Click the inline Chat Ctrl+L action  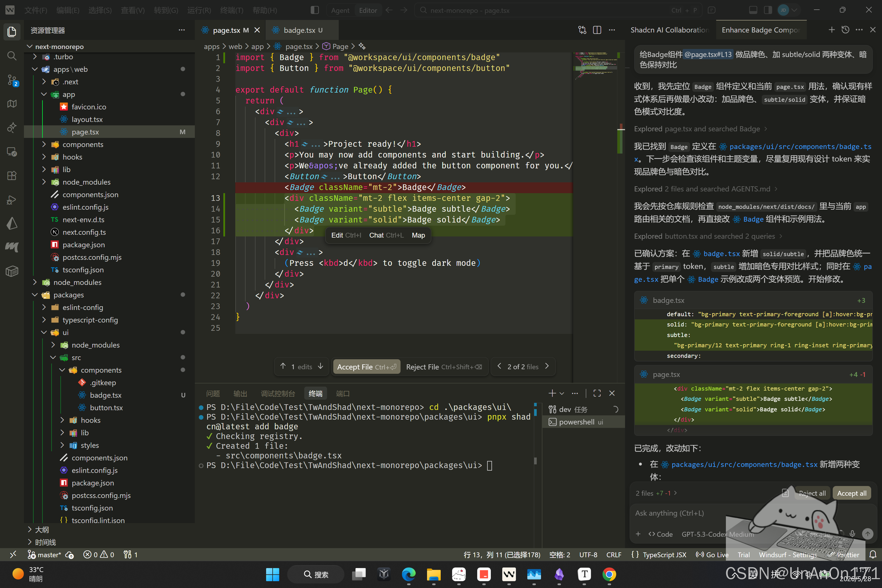coord(386,235)
